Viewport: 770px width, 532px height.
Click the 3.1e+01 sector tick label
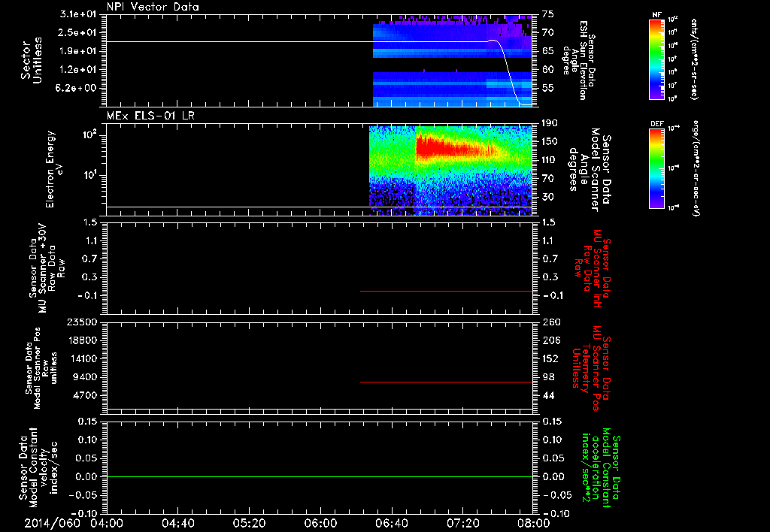click(77, 14)
